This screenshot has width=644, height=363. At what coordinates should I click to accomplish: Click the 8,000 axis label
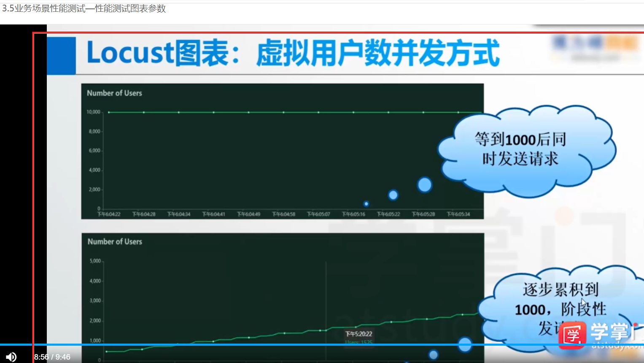(94, 131)
